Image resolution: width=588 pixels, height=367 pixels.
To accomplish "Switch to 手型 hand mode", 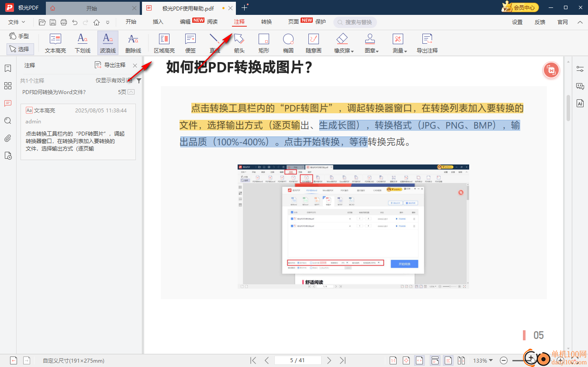I will pos(19,36).
